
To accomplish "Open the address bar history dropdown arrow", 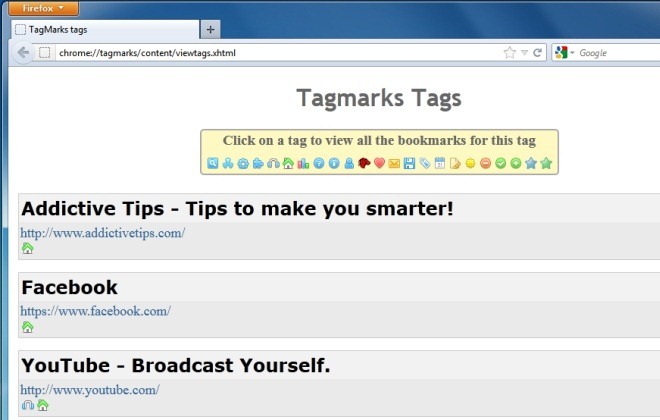I will coord(524,53).
